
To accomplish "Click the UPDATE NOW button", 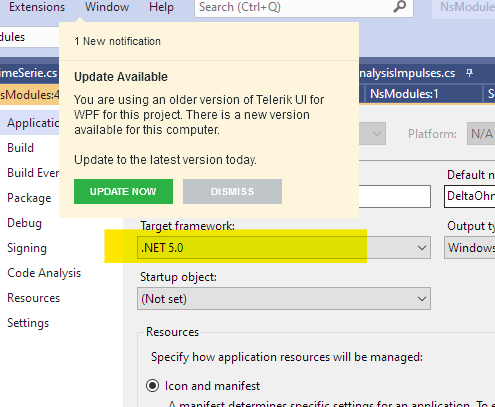I will click(123, 191).
